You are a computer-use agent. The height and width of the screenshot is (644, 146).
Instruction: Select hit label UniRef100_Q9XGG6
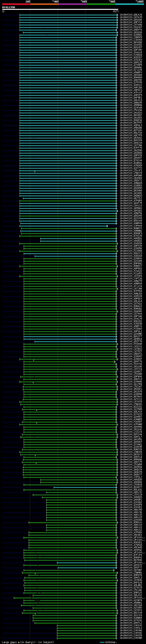(131, 20)
